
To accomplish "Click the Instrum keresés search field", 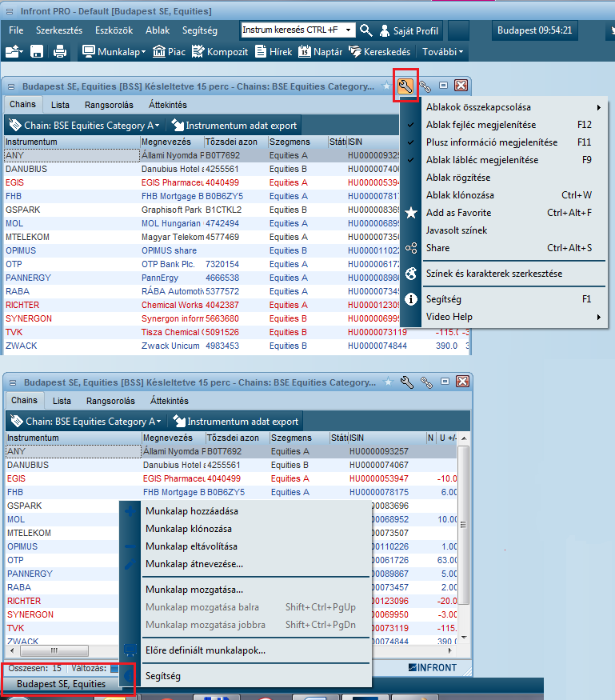I will tap(293, 30).
